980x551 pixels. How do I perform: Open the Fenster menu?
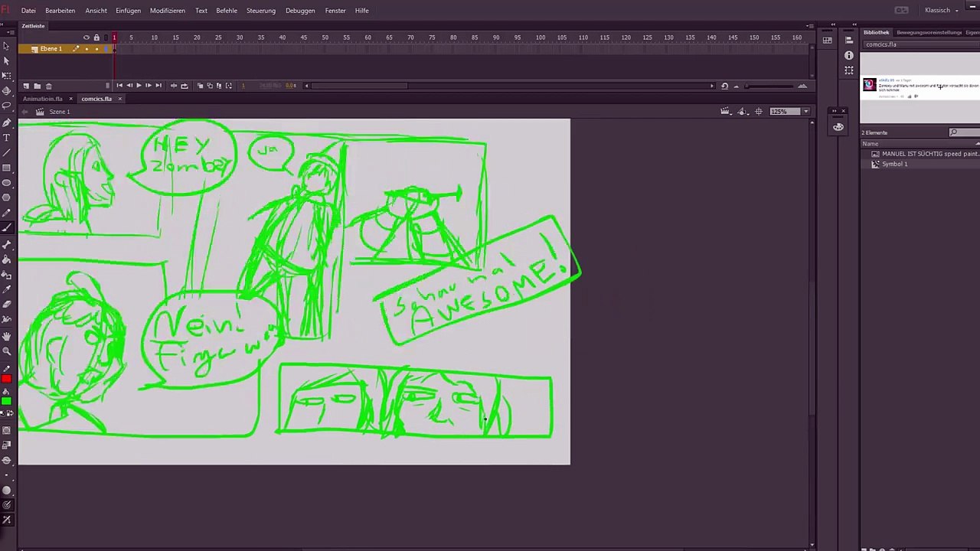(x=335, y=11)
